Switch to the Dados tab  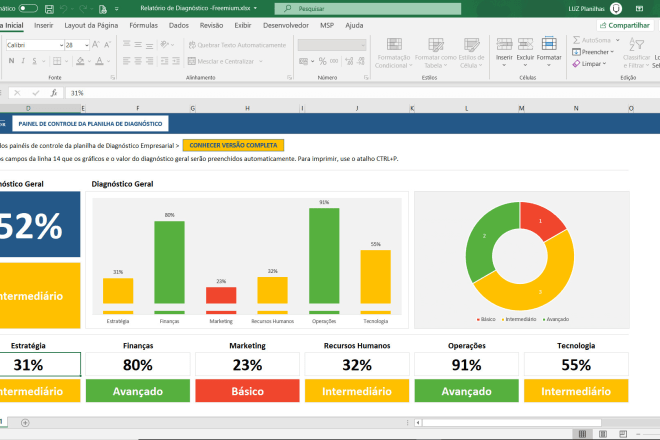(x=179, y=25)
